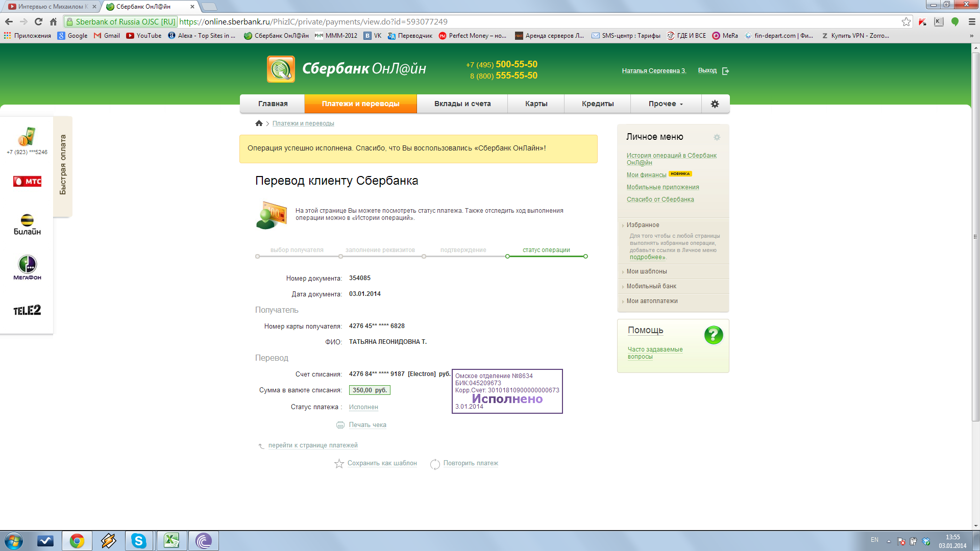980x551 pixels.
Task: Select the Beeline quick payment icon
Action: 27,224
